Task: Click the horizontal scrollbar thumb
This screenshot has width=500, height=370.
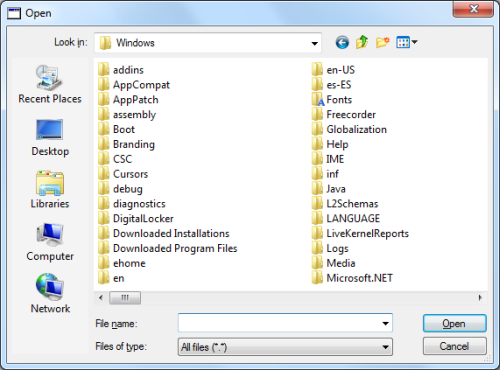Action: point(125,298)
